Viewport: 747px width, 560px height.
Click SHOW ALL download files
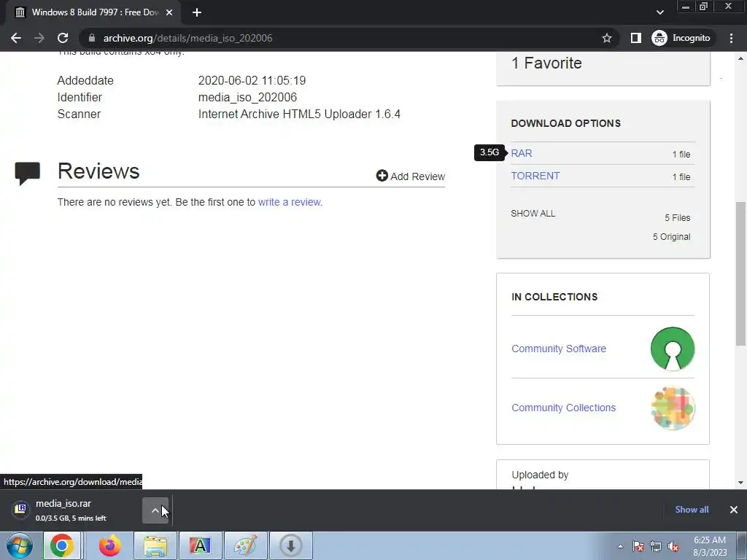[533, 214]
